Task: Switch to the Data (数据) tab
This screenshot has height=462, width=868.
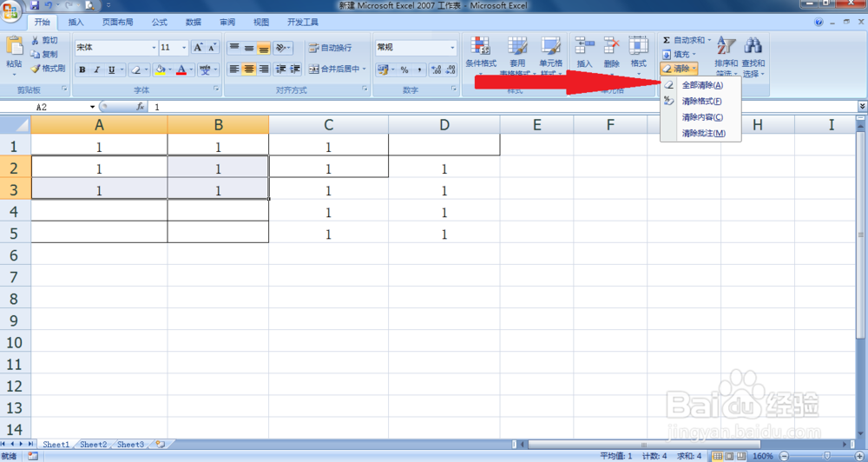Action: [194, 23]
